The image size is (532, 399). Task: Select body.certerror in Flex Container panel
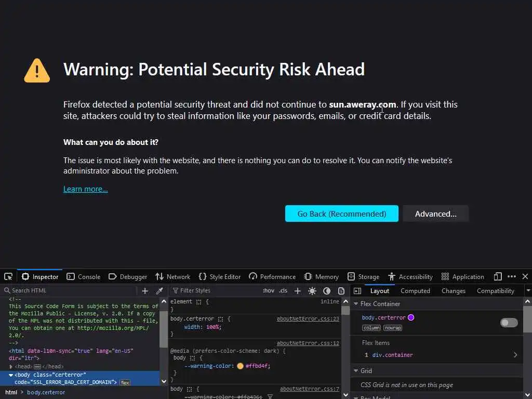pos(384,317)
